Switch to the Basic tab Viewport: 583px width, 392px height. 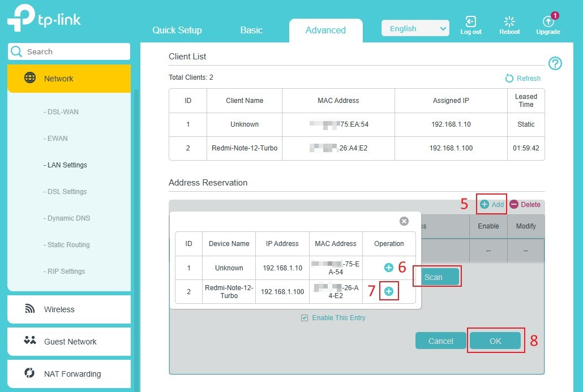[251, 31]
